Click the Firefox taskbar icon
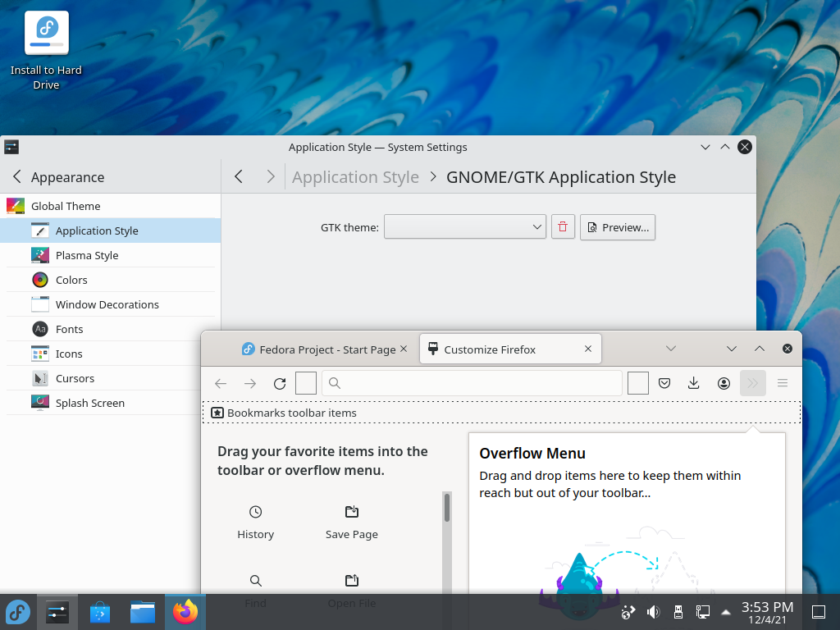The image size is (840, 630). [x=185, y=612]
